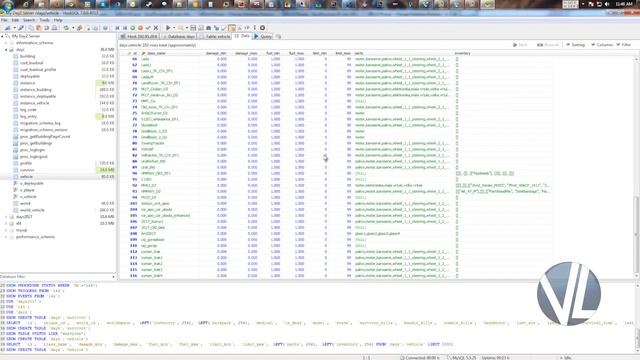640x360 pixels.
Task: Click green insert row icon
Action: [x=133, y=28]
